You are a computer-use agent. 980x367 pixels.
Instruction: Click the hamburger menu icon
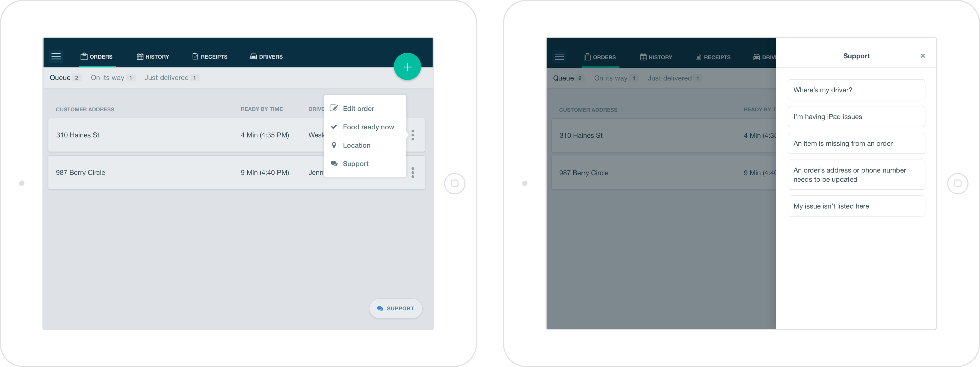click(56, 56)
